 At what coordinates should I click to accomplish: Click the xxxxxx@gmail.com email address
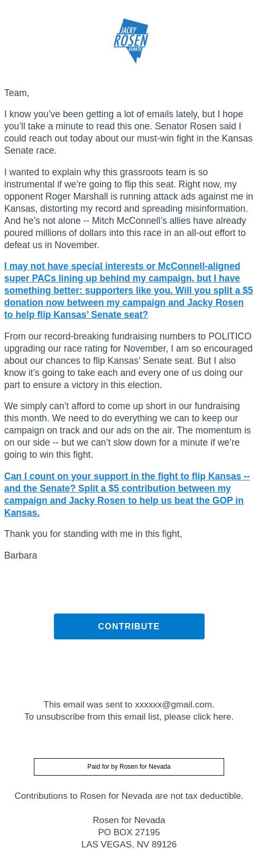[173, 704]
